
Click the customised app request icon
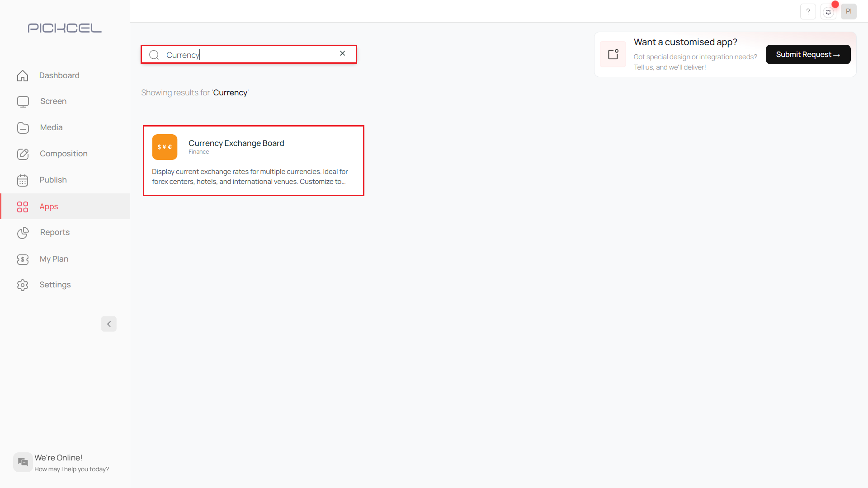click(613, 54)
